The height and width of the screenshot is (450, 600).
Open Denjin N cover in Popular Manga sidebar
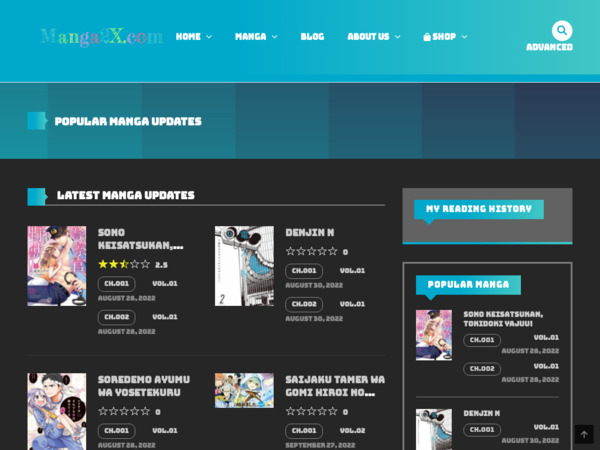(434, 429)
